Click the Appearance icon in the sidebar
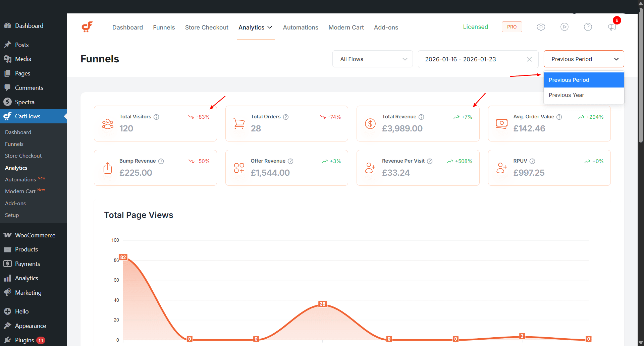The height and width of the screenshot is (346, 644). [7, 326]
